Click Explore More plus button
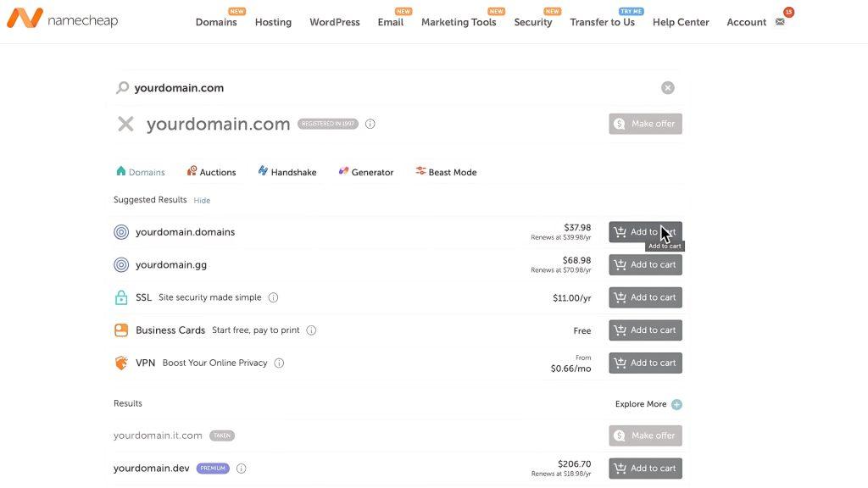 click(676, 404)
